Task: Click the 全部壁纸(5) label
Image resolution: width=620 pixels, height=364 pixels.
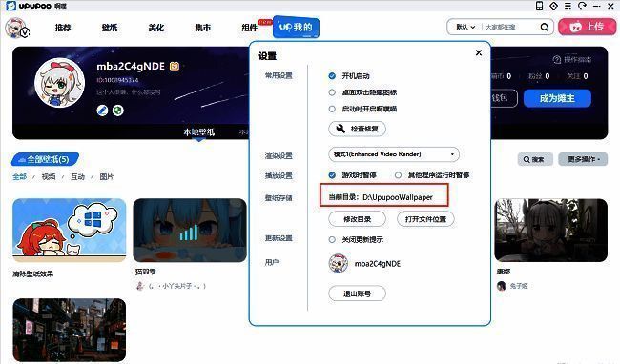Action: pyautogui.click(x=46, y=159)
